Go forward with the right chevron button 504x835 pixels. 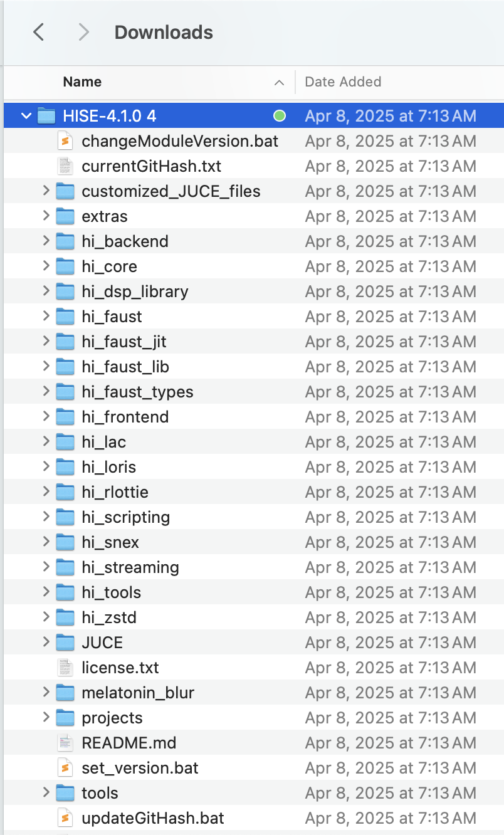83,32
